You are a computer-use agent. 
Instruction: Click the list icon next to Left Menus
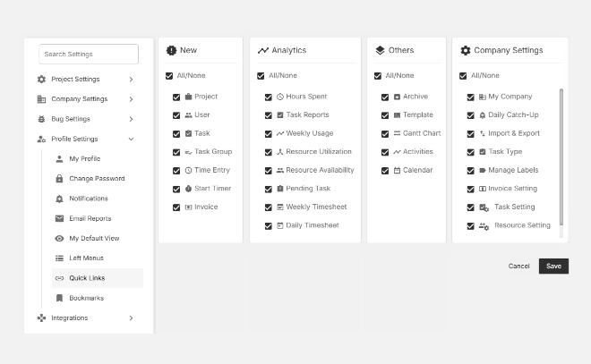tap(59, 258)
